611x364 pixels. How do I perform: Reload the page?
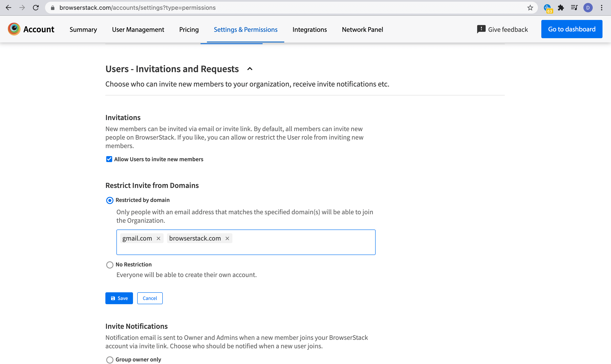point(36,8)
